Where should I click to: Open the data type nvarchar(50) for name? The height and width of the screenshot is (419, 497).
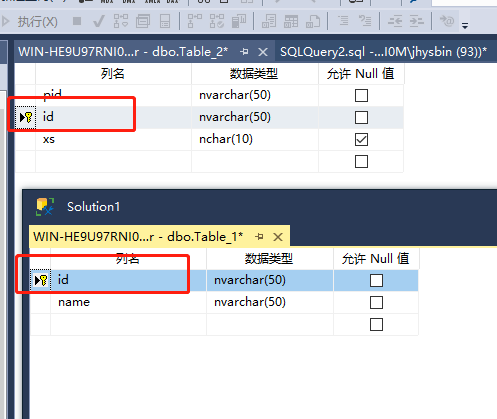pos(270,302)
